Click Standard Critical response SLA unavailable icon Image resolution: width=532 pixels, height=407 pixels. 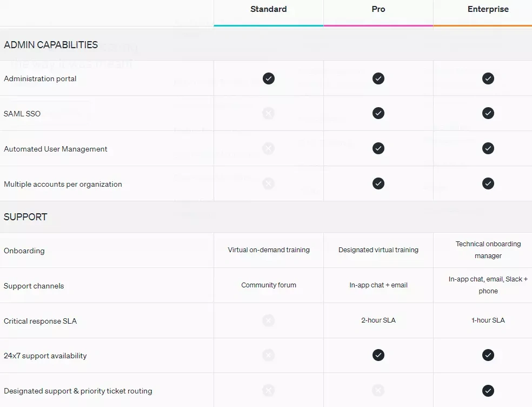click(x=269, y=320)
